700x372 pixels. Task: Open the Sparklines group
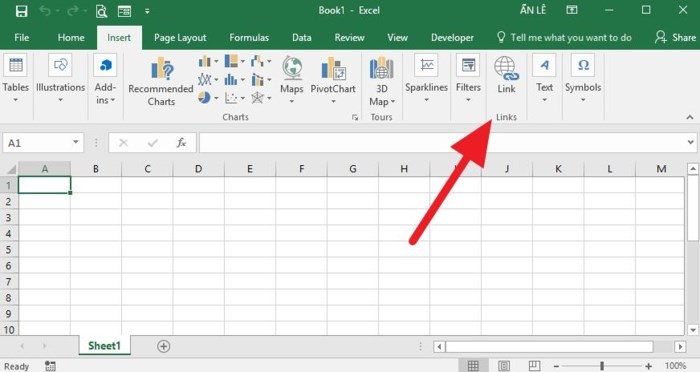(x=426, y=79)
